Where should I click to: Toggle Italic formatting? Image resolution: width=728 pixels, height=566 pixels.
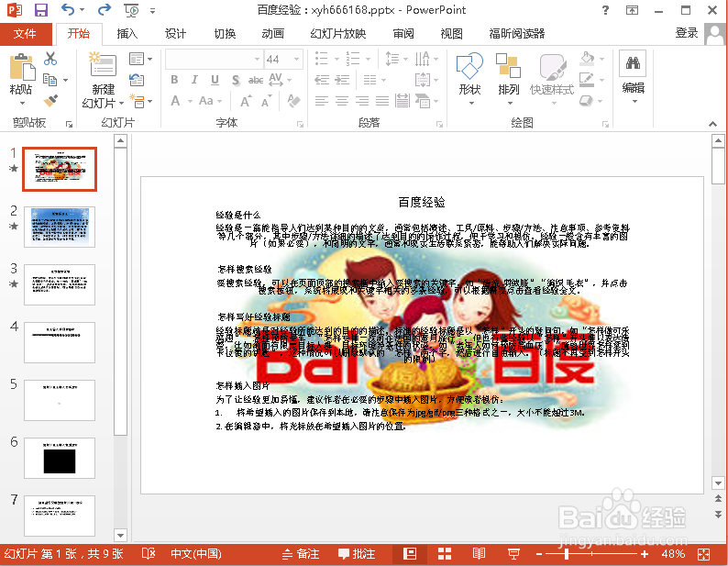(x=194, y=80)
